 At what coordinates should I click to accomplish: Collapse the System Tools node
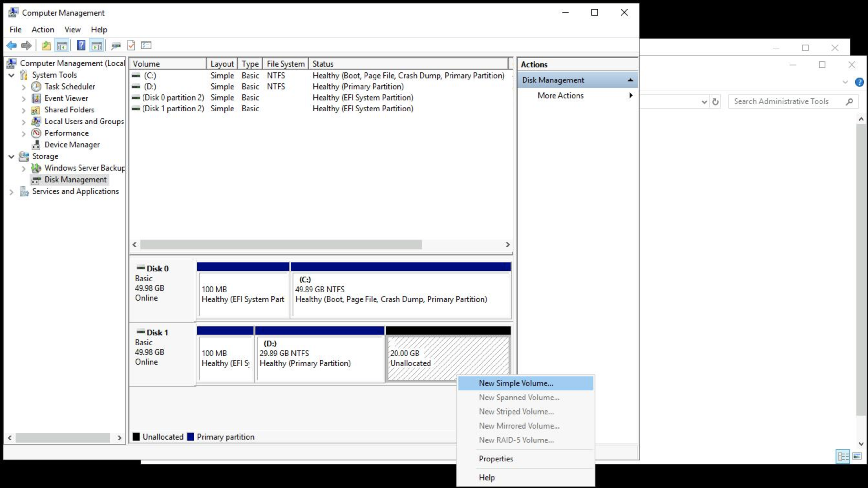click(x=11, y=75)
